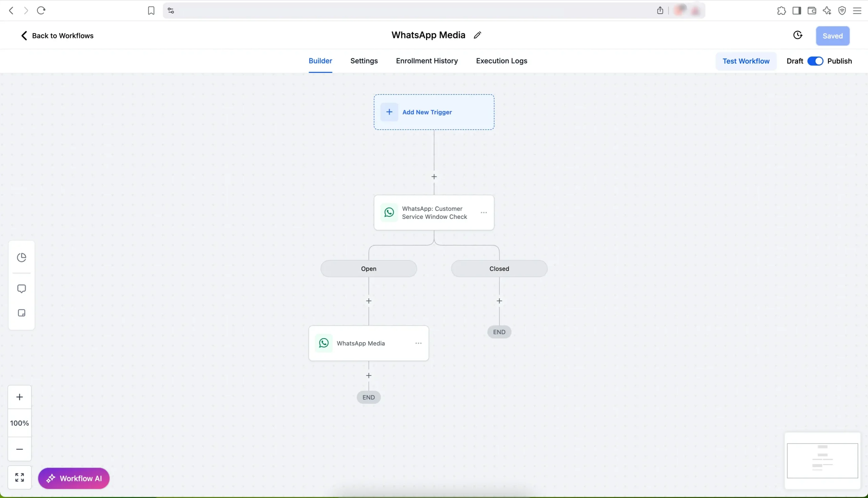Add an action under the Open branch

pos(369,301)
